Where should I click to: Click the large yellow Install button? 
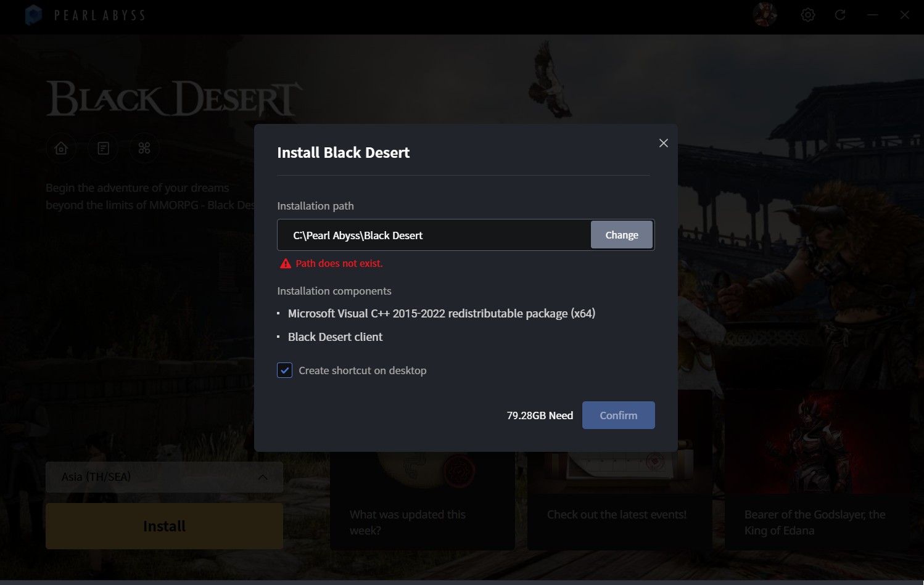[x=164, y=526]
